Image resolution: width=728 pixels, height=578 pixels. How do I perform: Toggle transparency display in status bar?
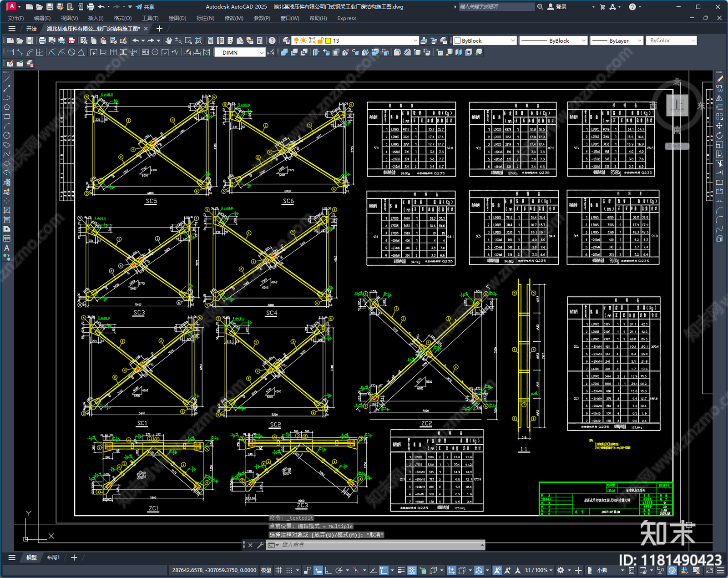pos(412,570)
